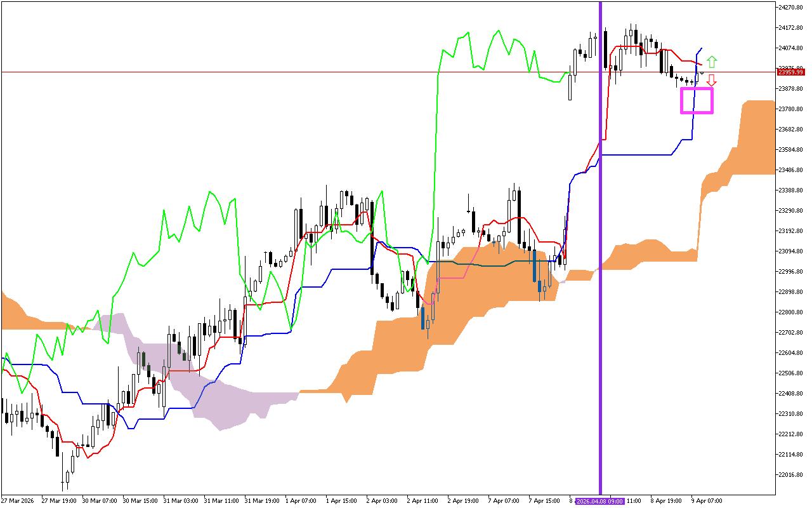The width and height of the screenshot is (812, 508).
Task: Click the green up arrow marker
Action: tap(712, 62)
